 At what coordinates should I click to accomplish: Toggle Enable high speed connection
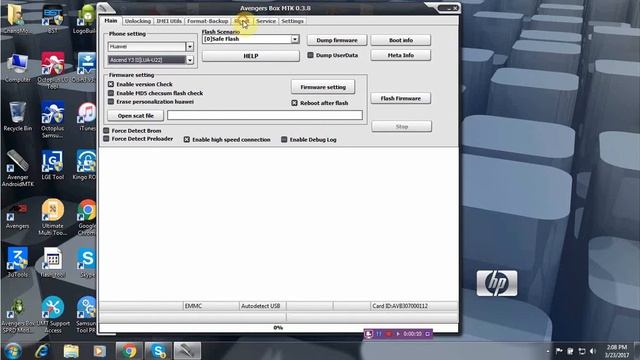[x=187, y=140]
